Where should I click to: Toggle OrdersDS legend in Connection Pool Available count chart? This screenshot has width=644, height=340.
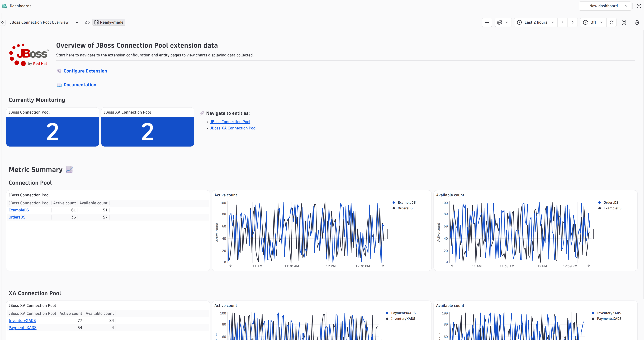coord(608,203)
